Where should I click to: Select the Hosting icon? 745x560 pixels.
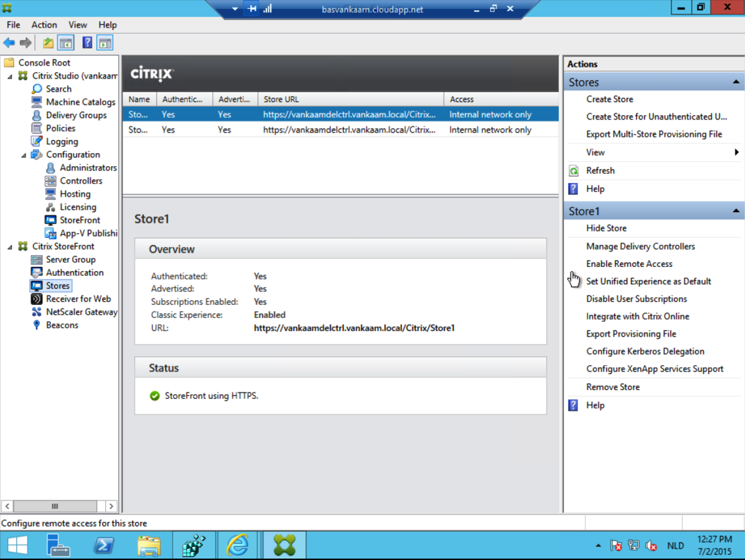tap(50, 194)
